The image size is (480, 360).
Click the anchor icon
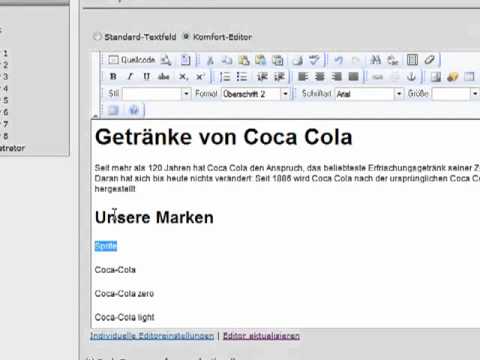pos(412,77)
